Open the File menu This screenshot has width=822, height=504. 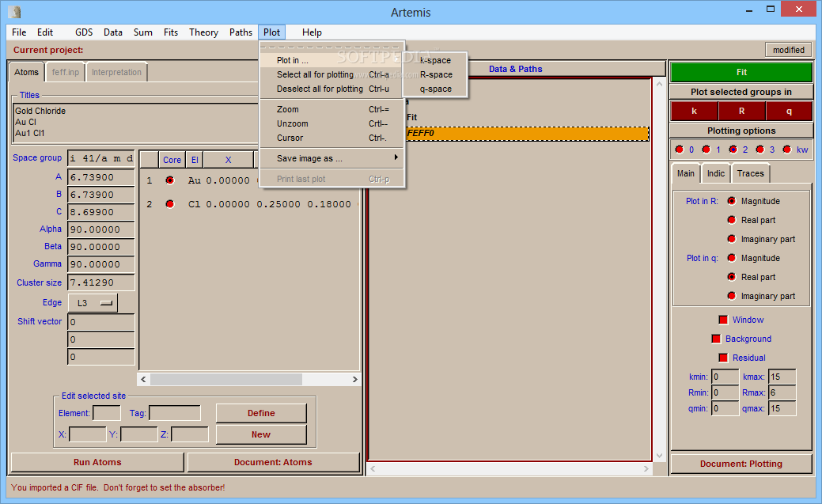(x=19, y=32)
